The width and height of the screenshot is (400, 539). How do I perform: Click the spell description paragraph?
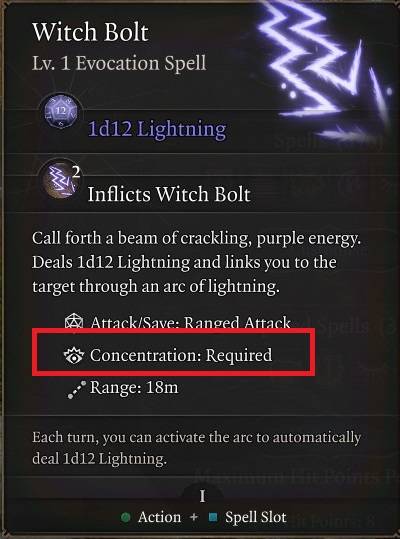coord(196,262)
